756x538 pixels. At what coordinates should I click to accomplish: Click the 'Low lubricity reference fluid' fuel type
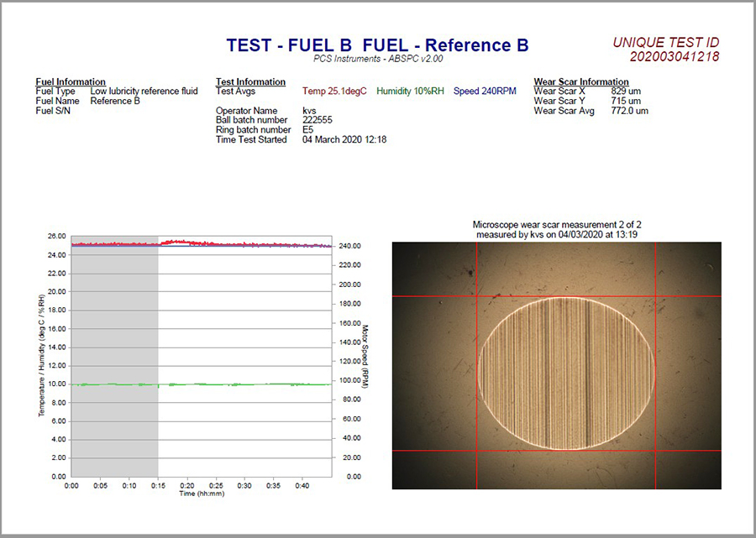[x=144, y=91]
